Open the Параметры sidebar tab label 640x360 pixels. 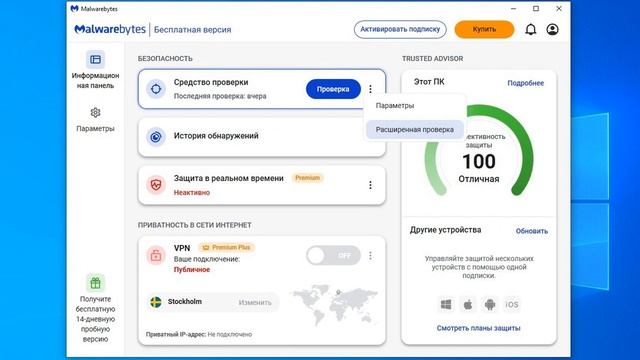coord(95,129)
